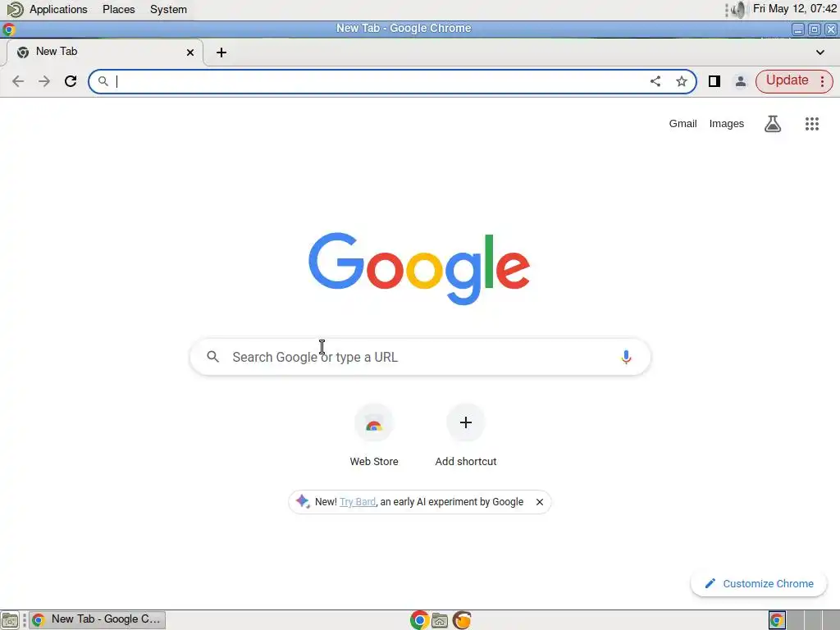The height and width of the screenshot is (630, 840).
Task: Click Customize Chrome button
Action: pyautogui.click(x=759, y=584)
